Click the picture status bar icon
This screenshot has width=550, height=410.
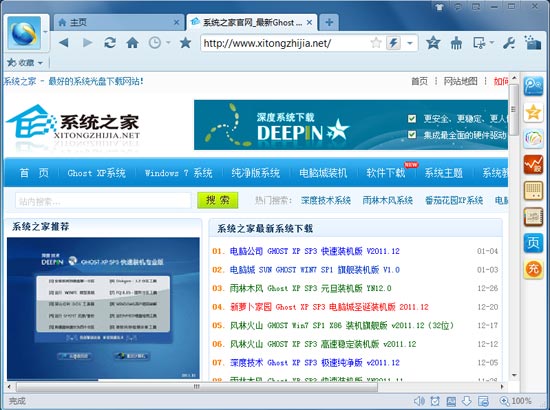[x=451, y=401]
